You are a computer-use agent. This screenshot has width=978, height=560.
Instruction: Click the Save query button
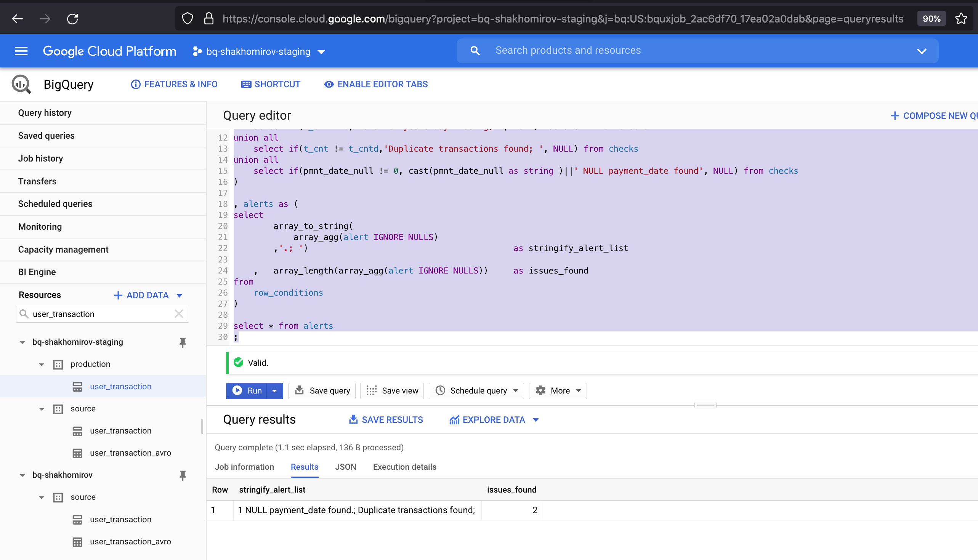click(x=322, y=390)
